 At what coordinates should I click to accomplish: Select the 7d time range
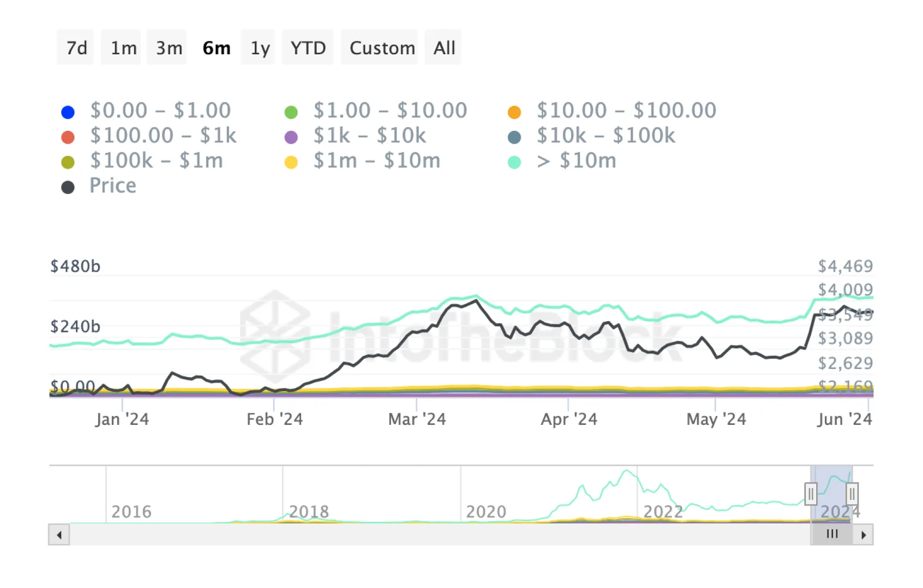(x=76, y=47)
